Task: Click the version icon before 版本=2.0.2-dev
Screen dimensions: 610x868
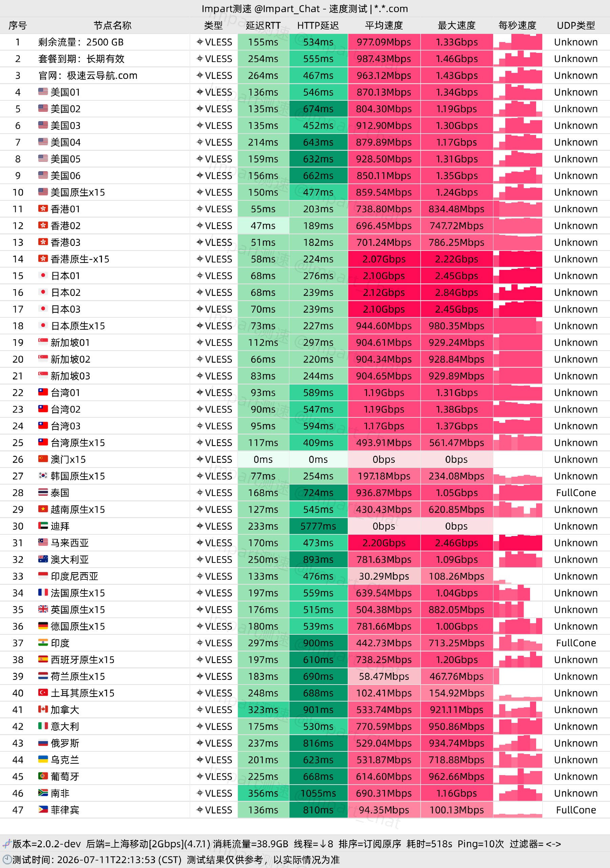Action: pyautogui.click(x=7, y=844)
